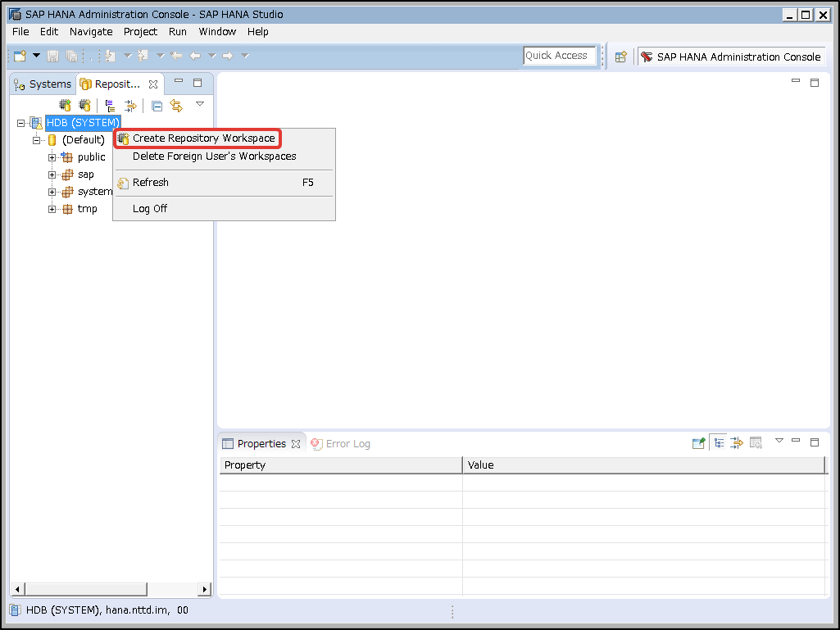
Task: Select the HDB (SYSTEM) tree item
Action: 83,123
